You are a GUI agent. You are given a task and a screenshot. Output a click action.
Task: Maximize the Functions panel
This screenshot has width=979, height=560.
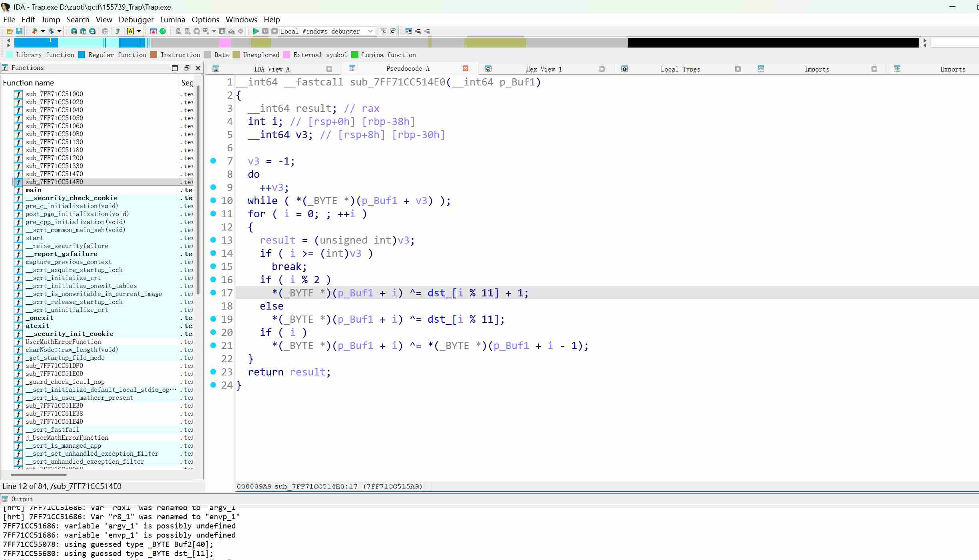[175, 68]
